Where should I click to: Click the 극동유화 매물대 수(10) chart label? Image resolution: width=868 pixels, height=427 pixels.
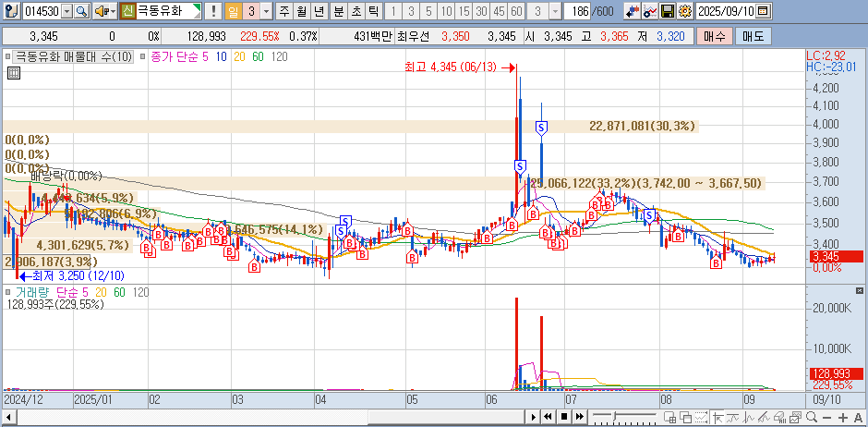coord(73,56)
